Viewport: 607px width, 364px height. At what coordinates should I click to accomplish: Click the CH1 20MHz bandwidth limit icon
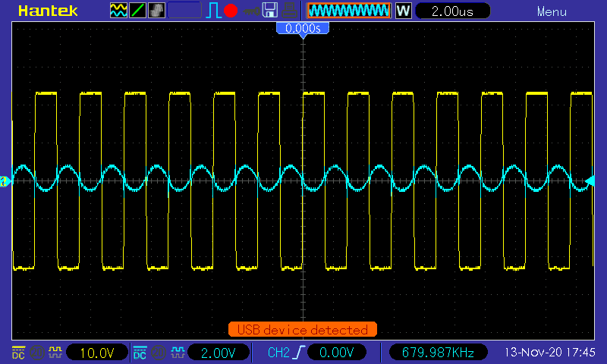tap(36, 353)
